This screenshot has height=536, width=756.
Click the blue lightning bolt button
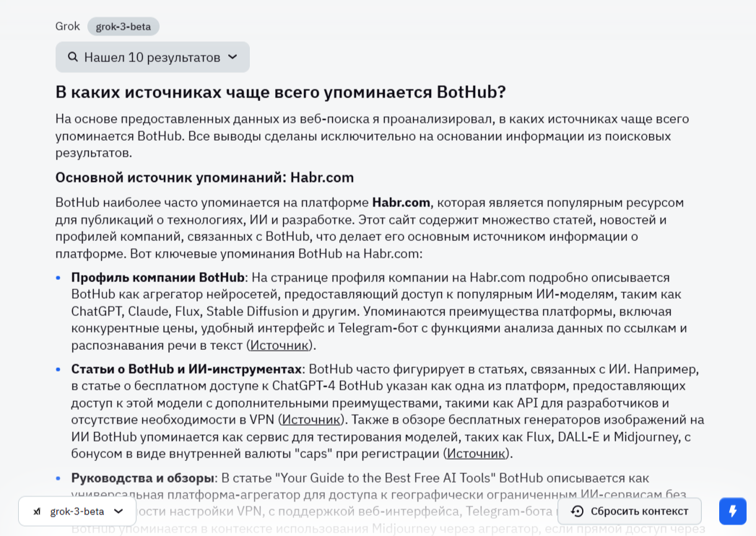(x=732, y=511)
